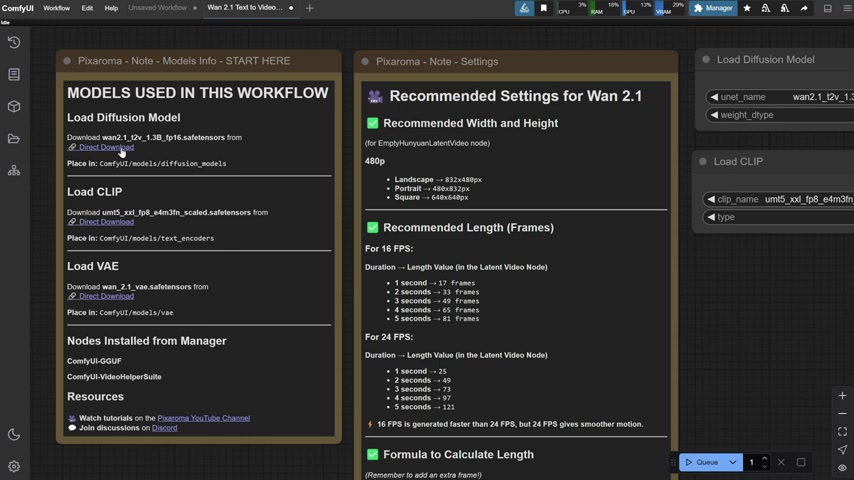Image resolution: width=854 pixels, height=480 pixels.
Task: Click the cleanup icon beside the share arrow
Action: pos(785,8)
